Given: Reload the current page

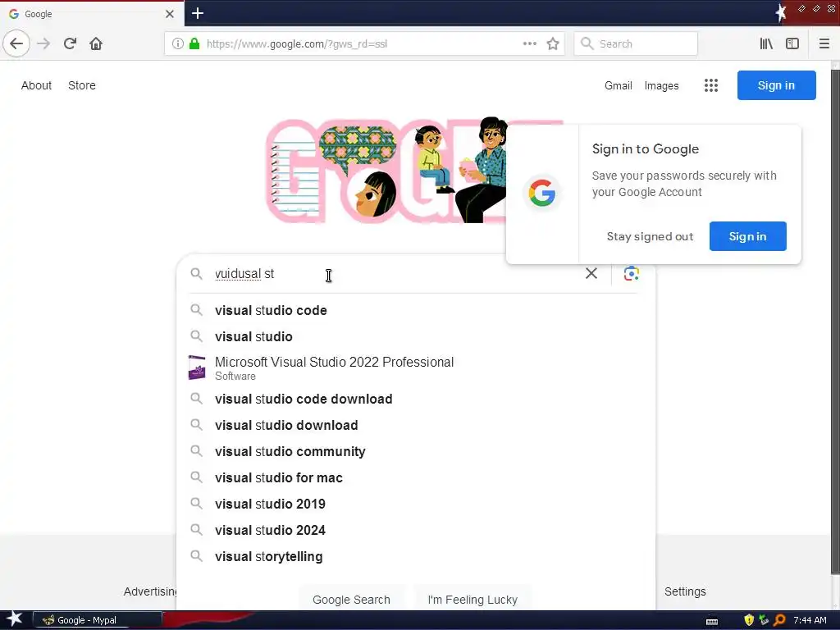Looking at the screenshot, I should (70, 43).
